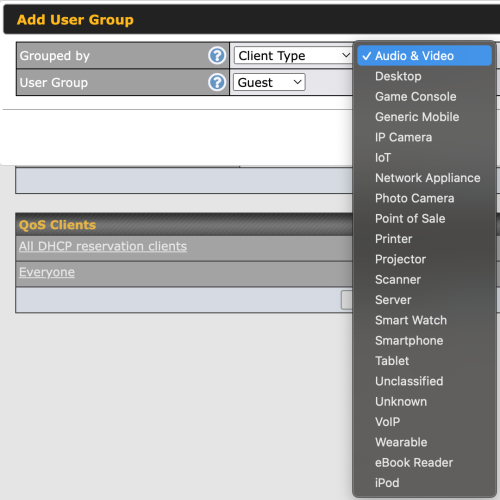Click the User Group label
Screen dimensions: 500x500
(x=54, y=83)
